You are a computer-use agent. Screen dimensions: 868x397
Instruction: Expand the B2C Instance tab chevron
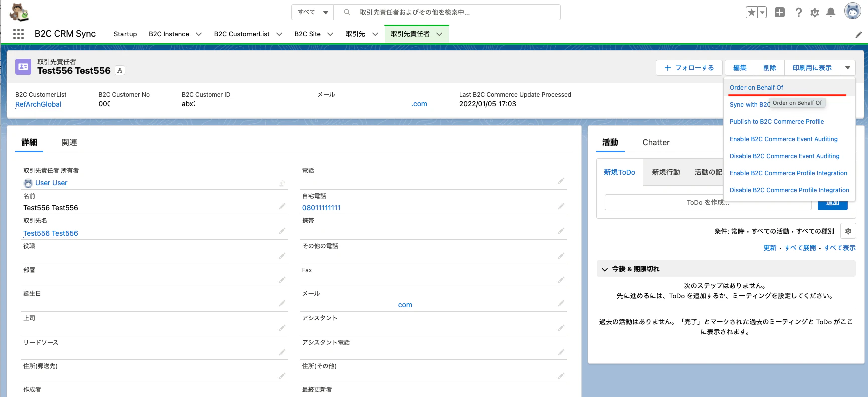coord(199,34)
